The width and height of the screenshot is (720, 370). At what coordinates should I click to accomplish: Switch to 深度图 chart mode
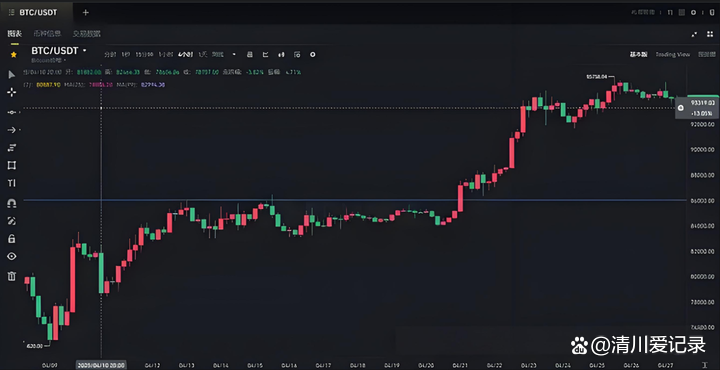tap(707, 54)
